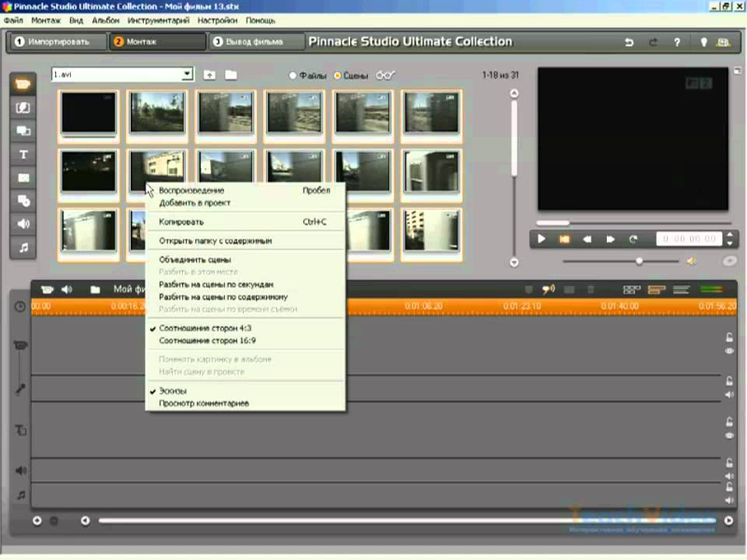Browse for folder icon beside file dropdown
Screen dimensions: 747x560
pyautogui.click(x=231, y=75)
